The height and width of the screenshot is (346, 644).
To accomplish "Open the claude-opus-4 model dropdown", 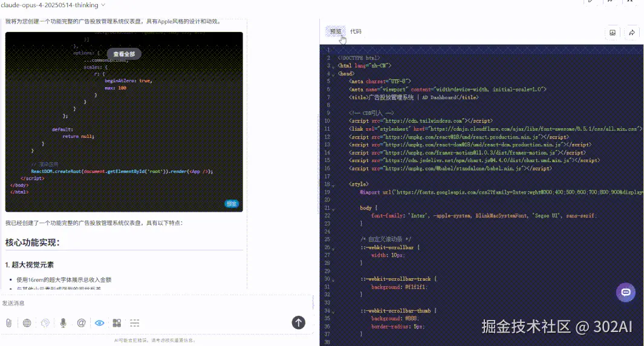I will [53, 5].
